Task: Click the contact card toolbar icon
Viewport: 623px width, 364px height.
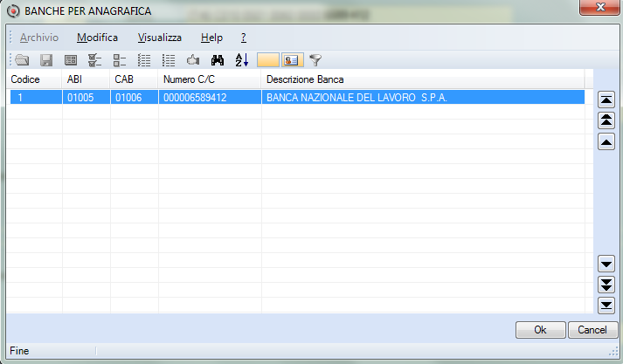Action: pyautogui.click(x=291, y=60)
